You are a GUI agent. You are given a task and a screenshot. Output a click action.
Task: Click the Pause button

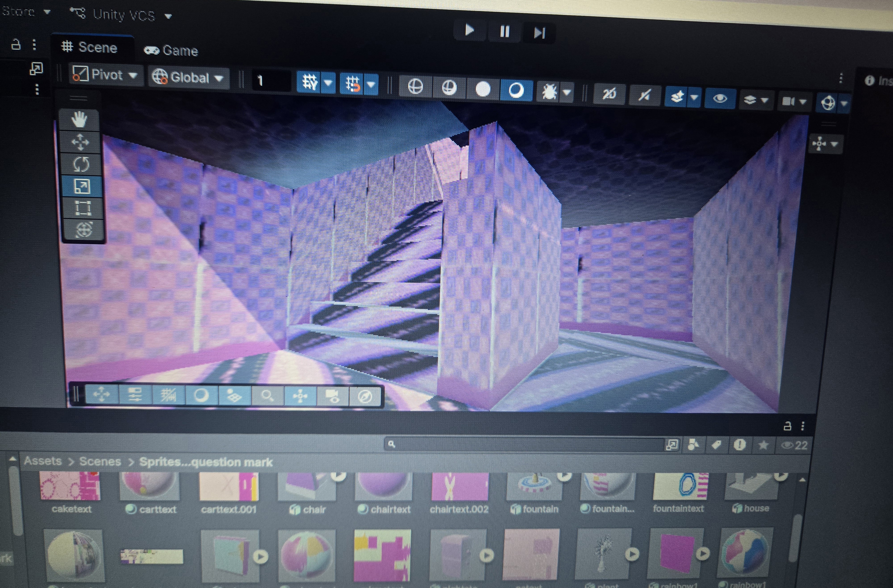click(505, 32)
